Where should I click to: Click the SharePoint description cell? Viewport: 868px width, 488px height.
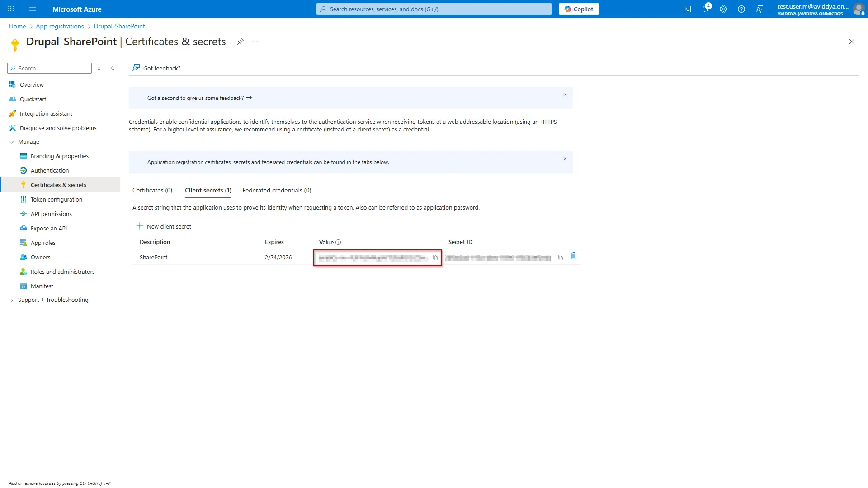pos(154,257)
